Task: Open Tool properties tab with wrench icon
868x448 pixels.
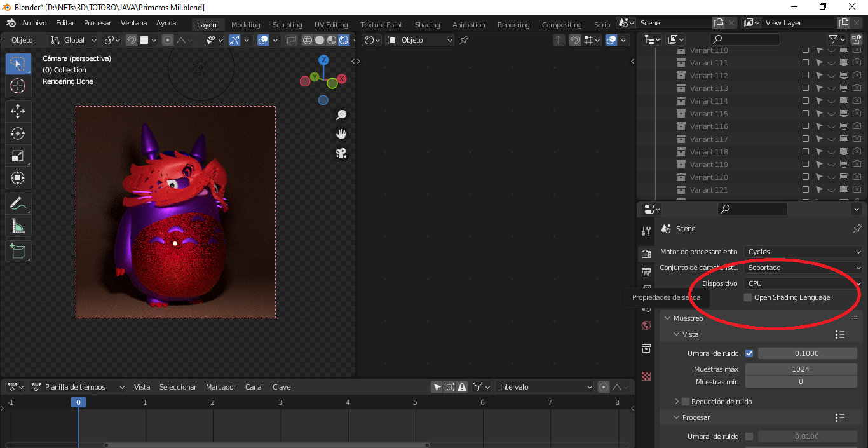Action: (646, 231)
